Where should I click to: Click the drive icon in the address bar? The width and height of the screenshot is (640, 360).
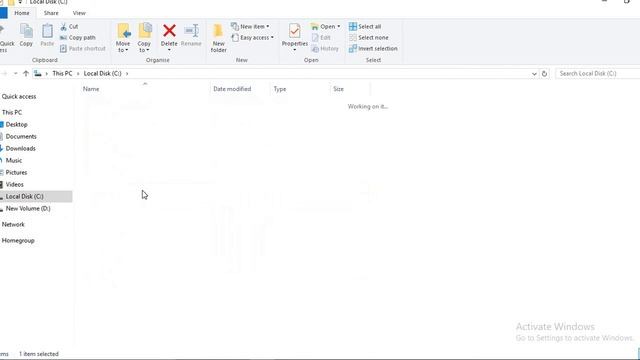pyautogui.click(x=38, y=73)
